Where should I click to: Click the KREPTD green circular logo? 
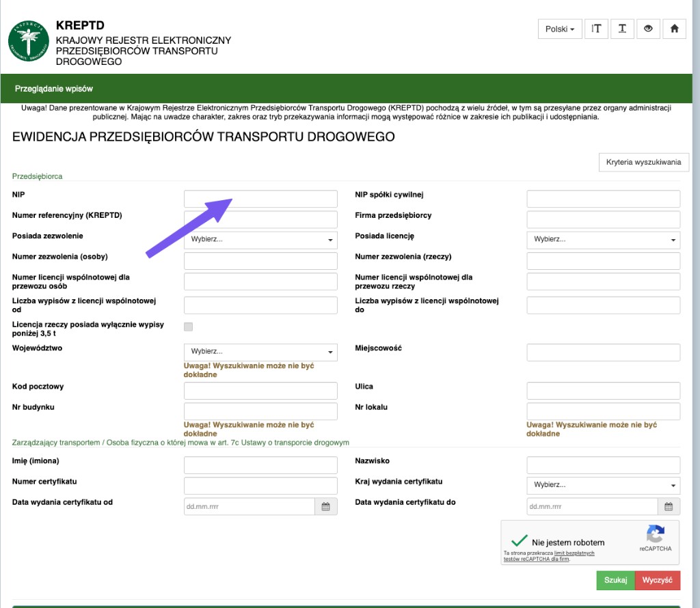[x=29, y=40]
